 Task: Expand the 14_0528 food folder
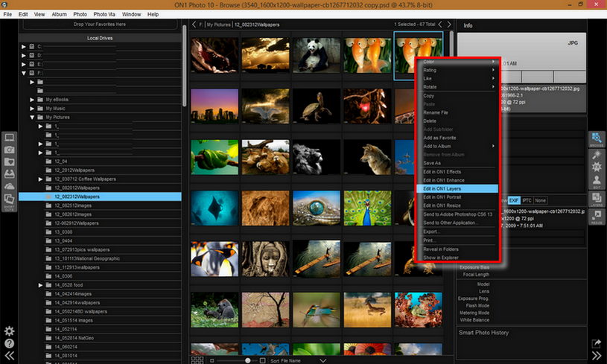[x=40, y=285]
